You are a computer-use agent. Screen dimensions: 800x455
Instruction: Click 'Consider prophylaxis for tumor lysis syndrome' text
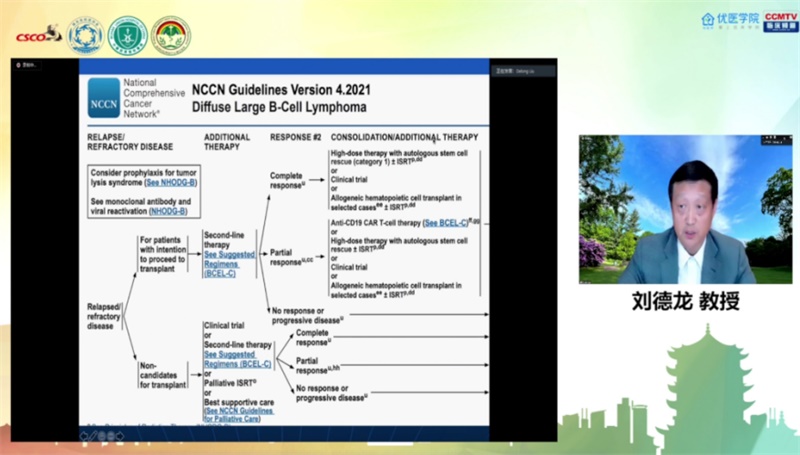[143, 178]
